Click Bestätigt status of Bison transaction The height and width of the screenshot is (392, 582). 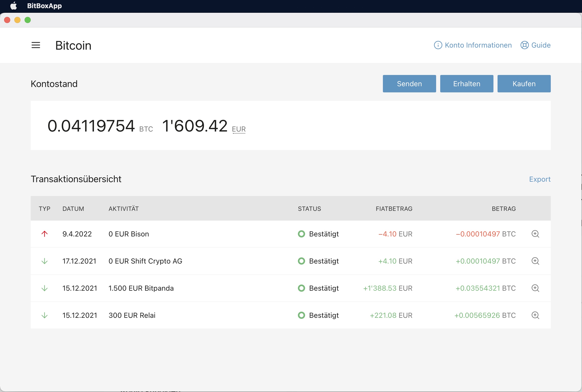[x=324, y=234]
